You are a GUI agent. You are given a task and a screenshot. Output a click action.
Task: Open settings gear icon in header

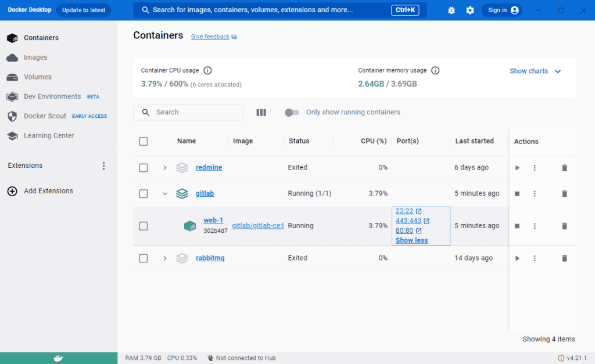[x=469, y=10]
